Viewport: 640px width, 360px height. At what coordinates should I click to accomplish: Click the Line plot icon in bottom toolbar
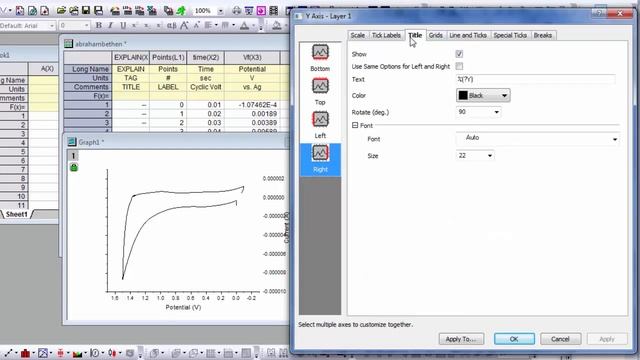[x=9, y=353]
